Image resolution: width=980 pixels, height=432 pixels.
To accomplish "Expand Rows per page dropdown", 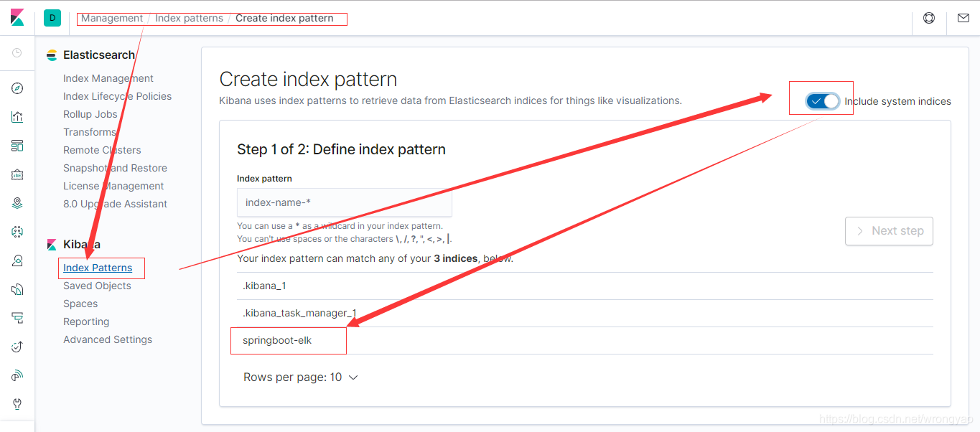I will [x=300, y=377].
